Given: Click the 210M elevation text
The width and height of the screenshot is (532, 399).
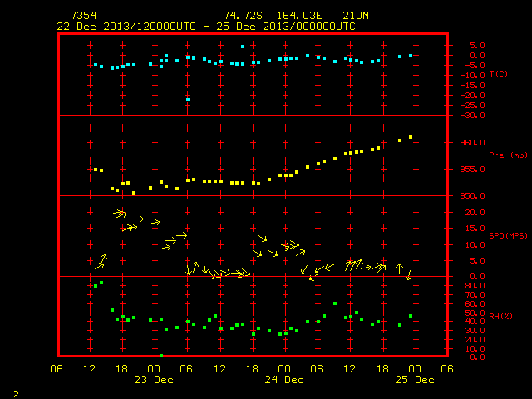Looking at the screenshot, I should click(356, 16).
